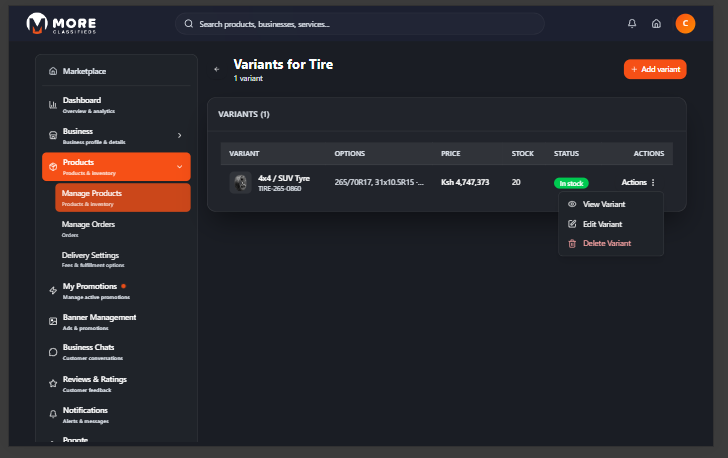
Task: Click the MORE Classifieds logo
Action: [62, 24]
